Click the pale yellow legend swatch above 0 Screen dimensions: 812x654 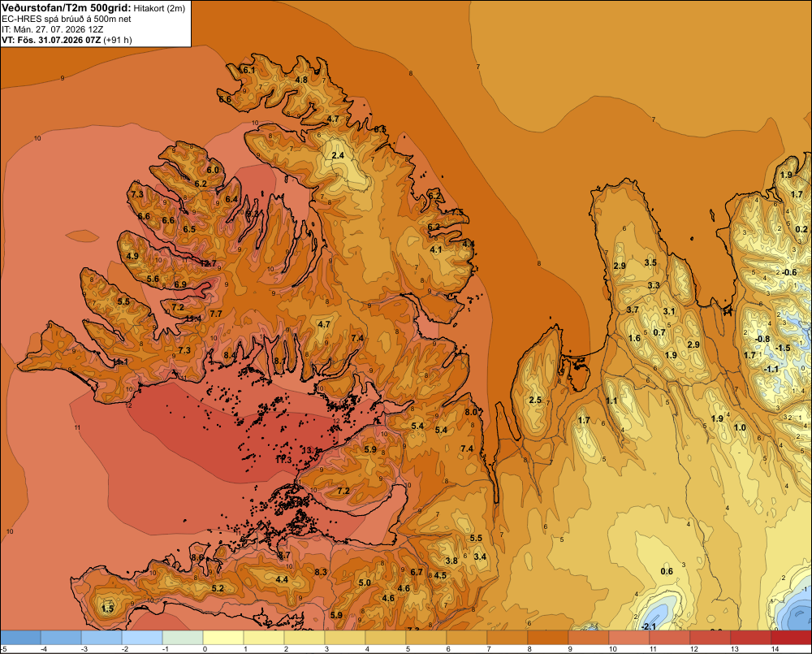[223, 637]
